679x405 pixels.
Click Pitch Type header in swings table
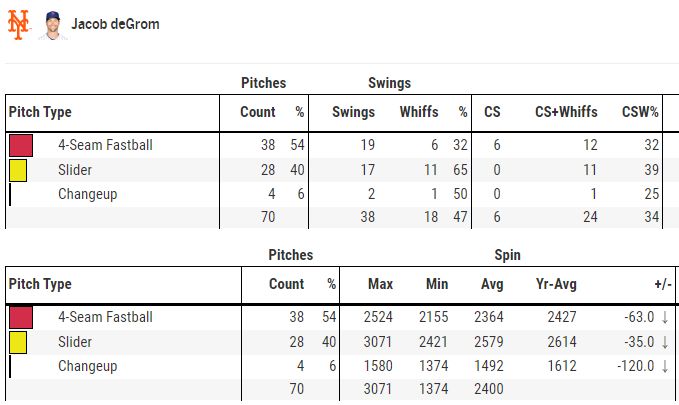(40, 112)
